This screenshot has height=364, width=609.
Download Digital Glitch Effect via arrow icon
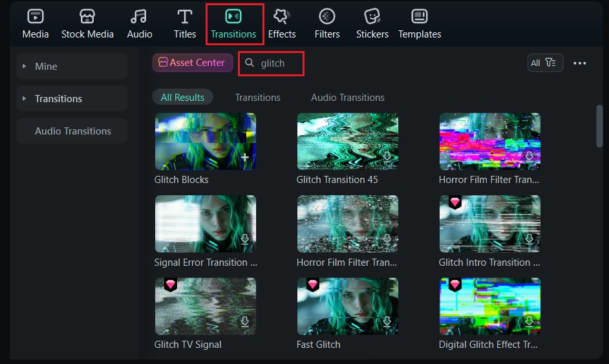point(529,321)
